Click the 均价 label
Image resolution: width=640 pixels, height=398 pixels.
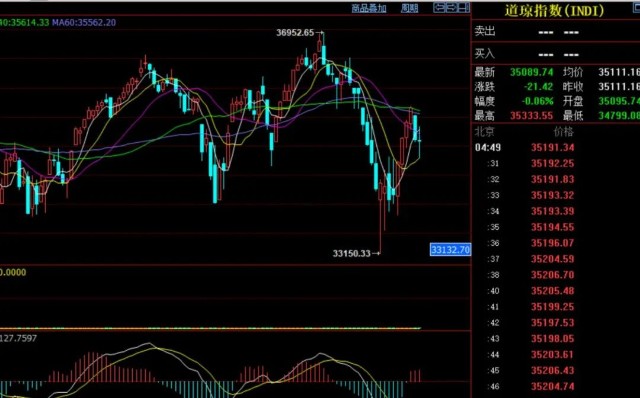pyautogui.click(x=573, y=72)
